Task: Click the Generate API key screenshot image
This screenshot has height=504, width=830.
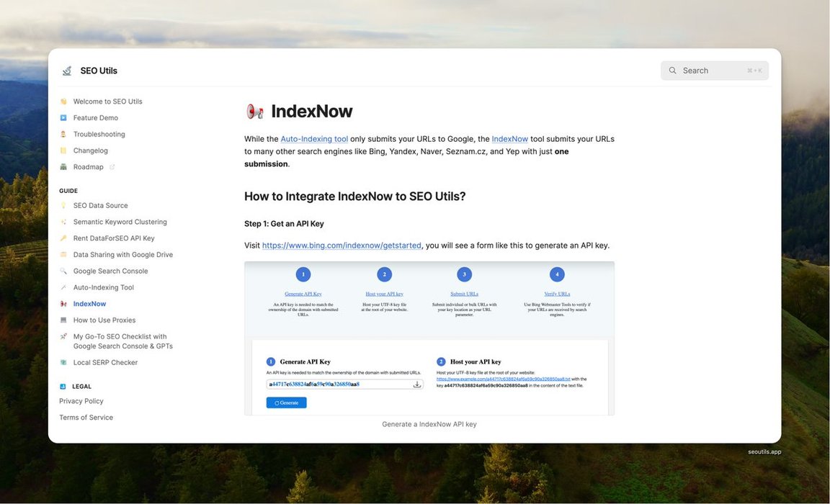Action: tap(429, 338)
